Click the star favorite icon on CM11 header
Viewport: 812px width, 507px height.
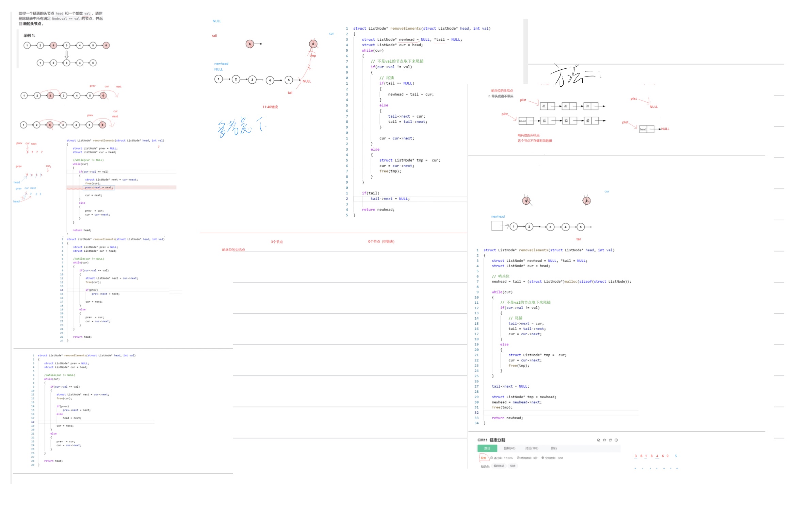pos(604,440)
